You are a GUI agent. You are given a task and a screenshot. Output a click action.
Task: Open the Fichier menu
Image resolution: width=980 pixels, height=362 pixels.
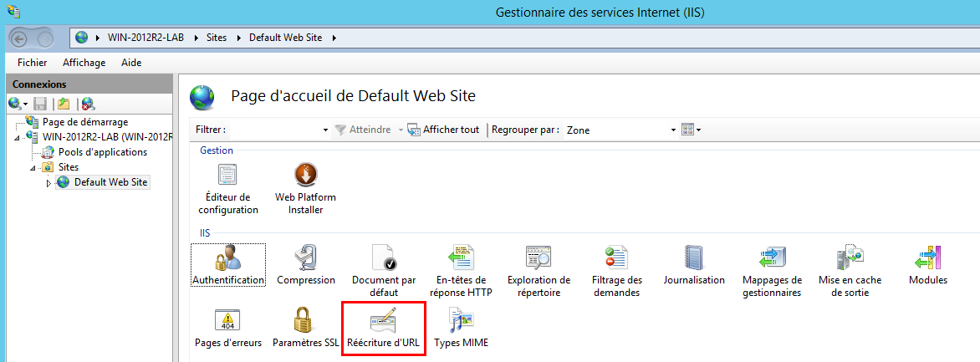pos(32,63)
